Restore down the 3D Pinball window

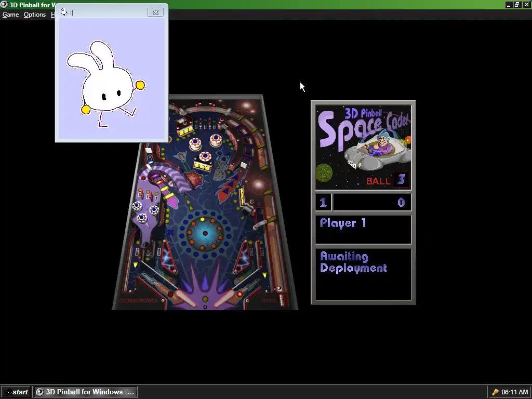click(517, 5)
